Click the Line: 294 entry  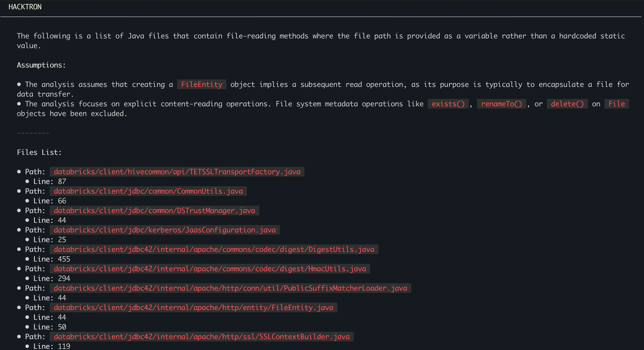click(52, 279)
